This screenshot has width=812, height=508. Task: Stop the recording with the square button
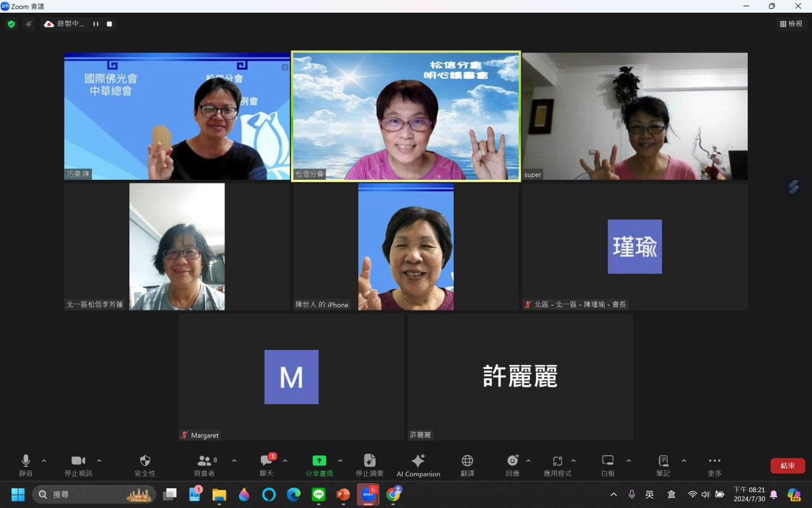109,24
